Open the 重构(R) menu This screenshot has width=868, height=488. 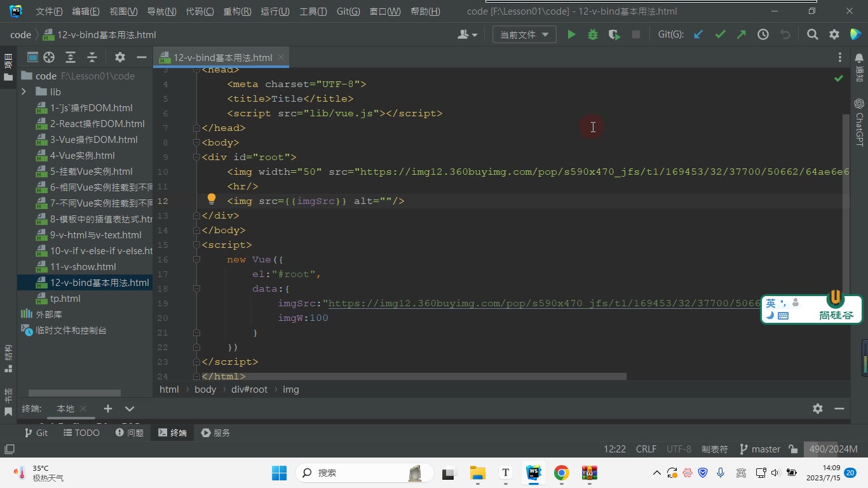coord(237,11)
